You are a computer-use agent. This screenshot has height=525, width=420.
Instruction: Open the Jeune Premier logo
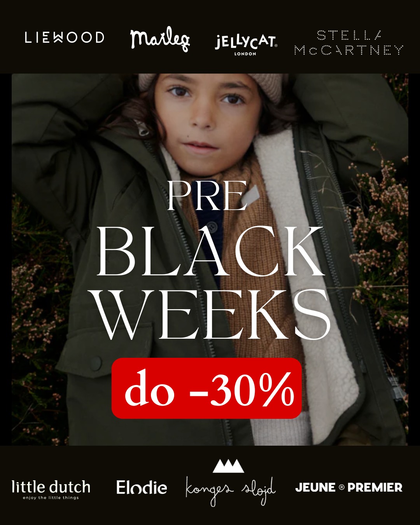tap(349, 487)
